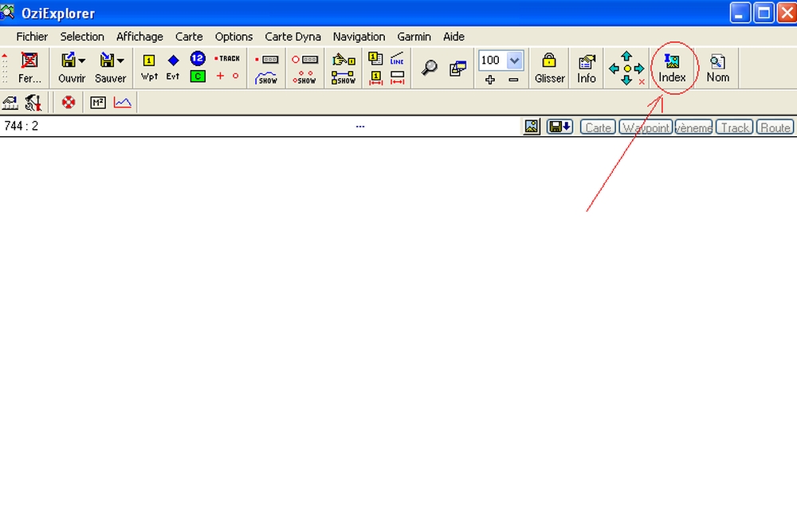Click the plus zoom in button
The width and height of the screenshot is (797, 532).
coord(490,80)
